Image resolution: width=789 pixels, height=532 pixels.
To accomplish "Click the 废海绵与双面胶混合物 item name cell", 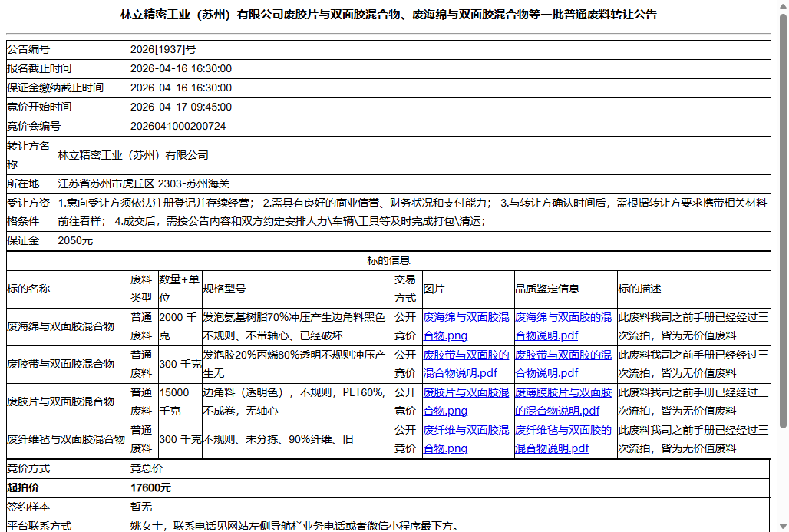I will [68, 327].
